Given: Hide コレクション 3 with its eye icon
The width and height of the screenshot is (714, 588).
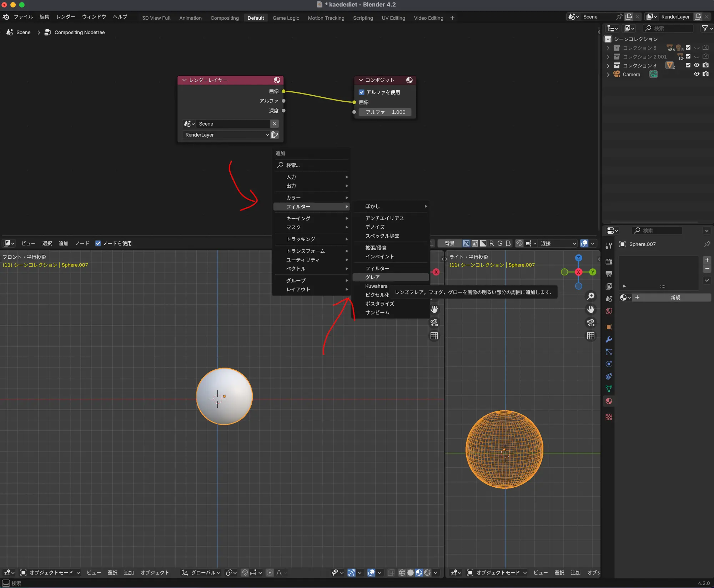Looking at the screenshot, I should click(697, 65).
